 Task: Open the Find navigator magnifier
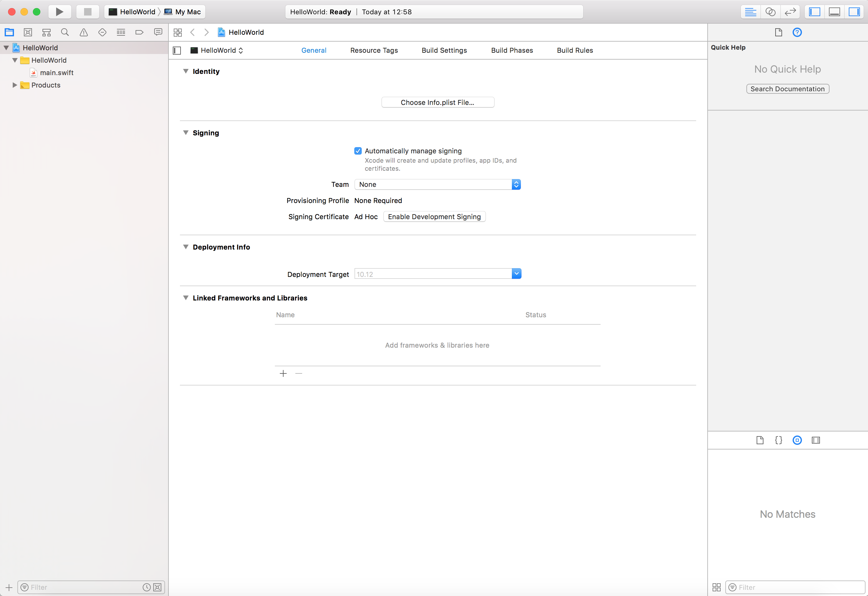coord(65,32)
